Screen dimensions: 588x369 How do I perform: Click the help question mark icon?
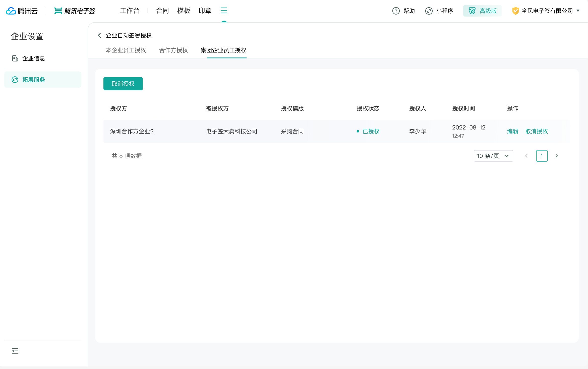point(396,11)
